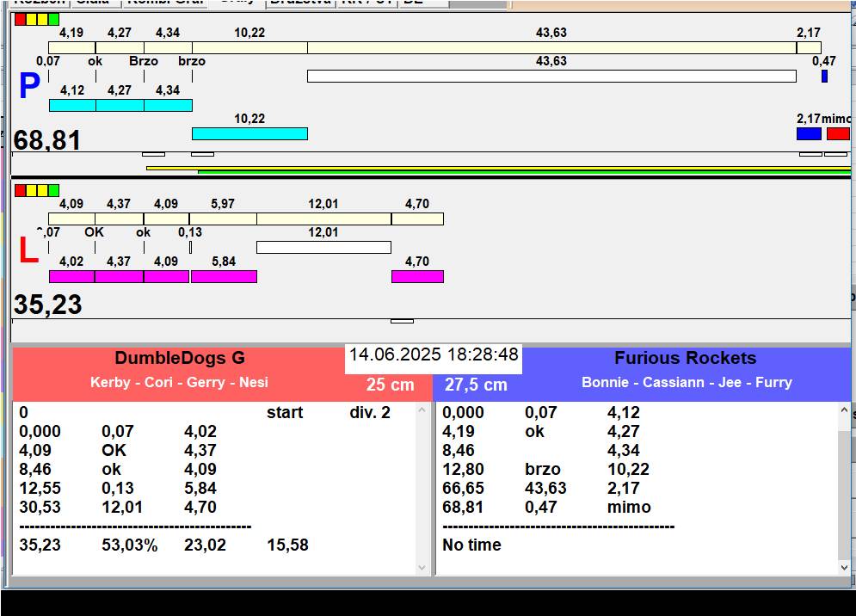The height and width of the screenshot is (616, 856).
Task: Select the blue 2,17 bar in lane P
Action: coord(809,133)
